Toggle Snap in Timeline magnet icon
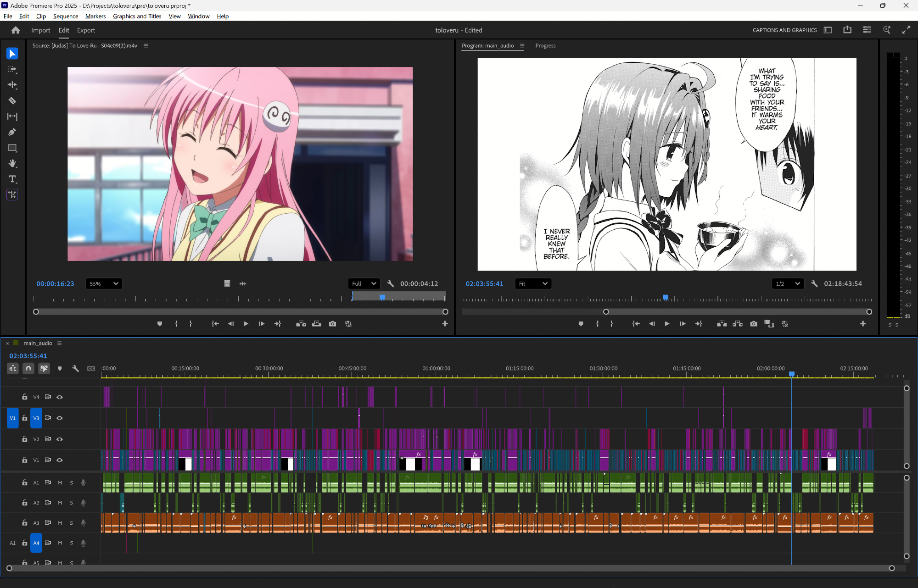Screen dimensions: 918x588 pos(28,368)
